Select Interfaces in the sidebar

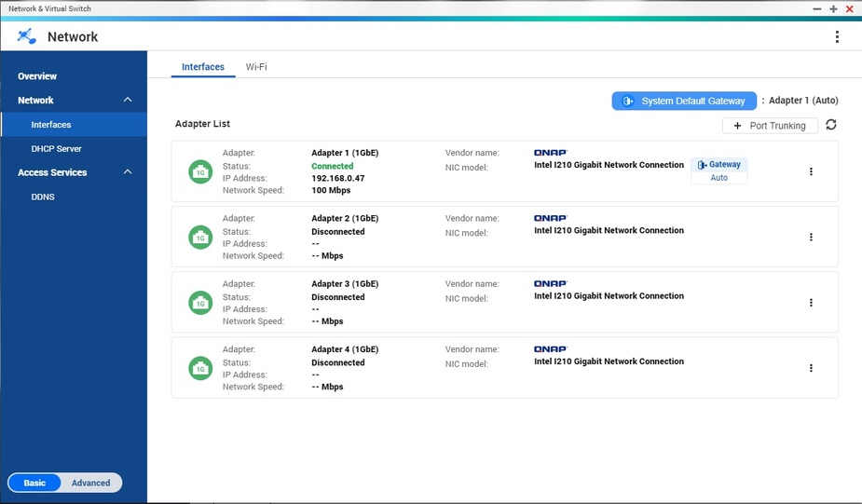point(74,124)
